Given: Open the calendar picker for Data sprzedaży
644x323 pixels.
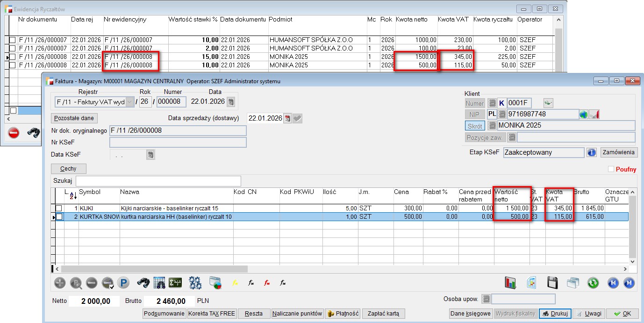Looking at the screenshot, I should (x=287, y=118).
